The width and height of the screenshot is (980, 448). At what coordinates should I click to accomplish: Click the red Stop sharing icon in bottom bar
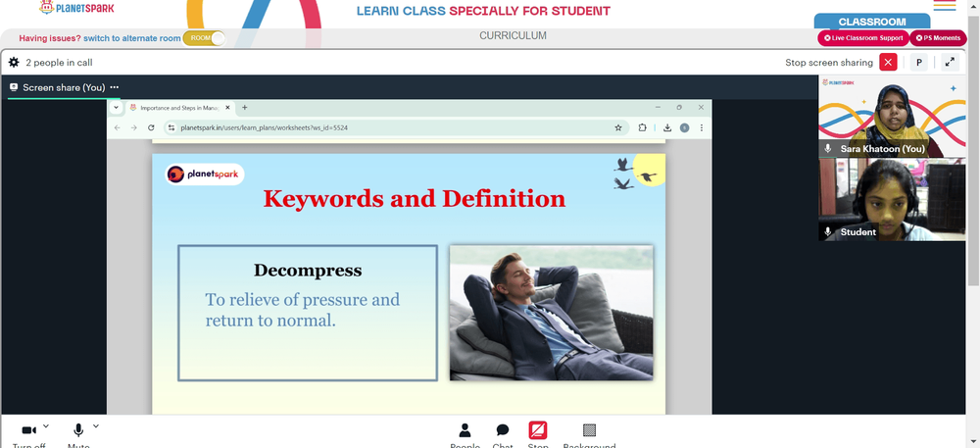(537, 430)
